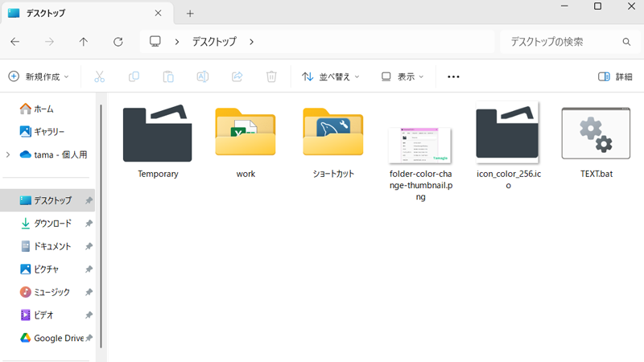
Task: Click the work folder name label
Action: pyautogui.click(x=246, y=174)
